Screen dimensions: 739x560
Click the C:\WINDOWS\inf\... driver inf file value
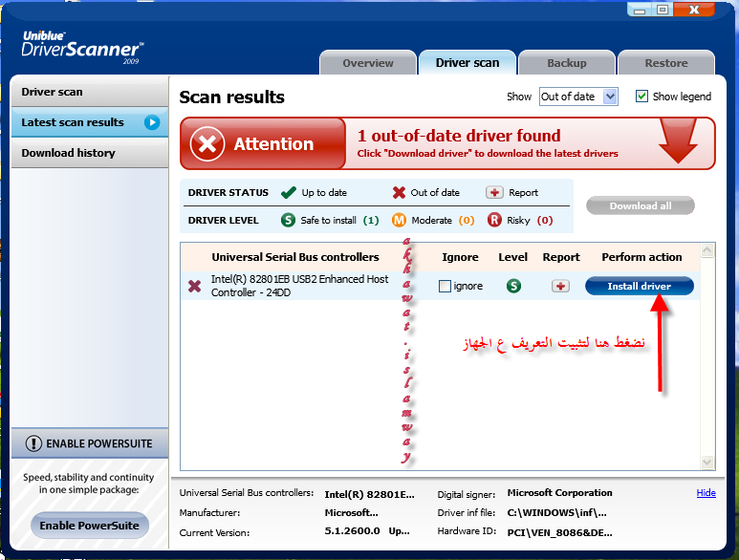click(556, 513)
